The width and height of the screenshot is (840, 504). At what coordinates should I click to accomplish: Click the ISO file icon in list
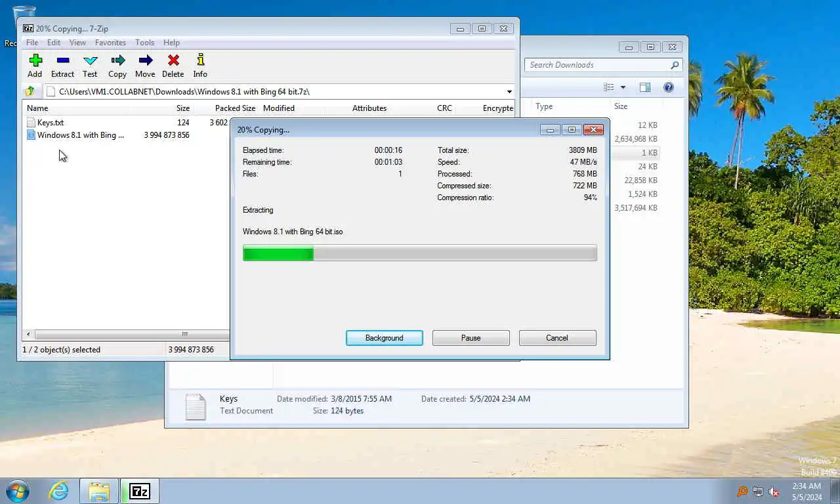pyautogui.click(x=31, y=135)
